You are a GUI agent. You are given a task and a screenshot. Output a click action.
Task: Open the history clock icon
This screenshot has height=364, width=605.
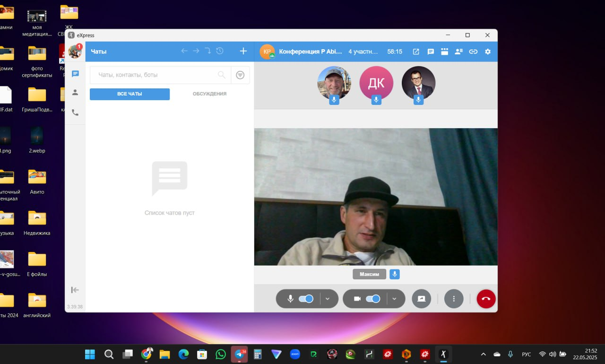pos(220,51)
